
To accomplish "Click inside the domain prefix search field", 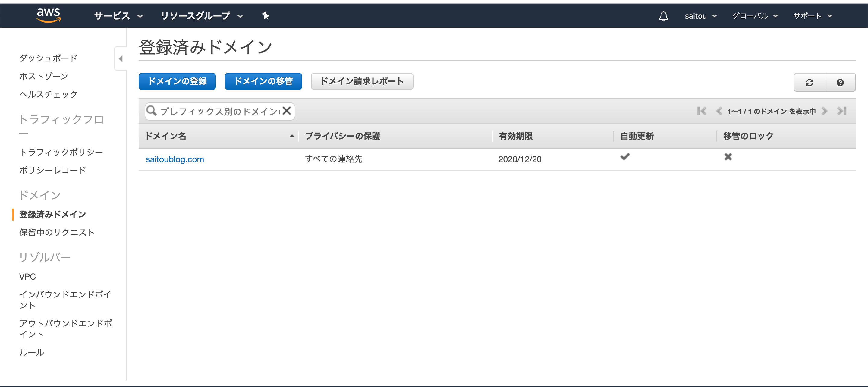I will 219,111.
